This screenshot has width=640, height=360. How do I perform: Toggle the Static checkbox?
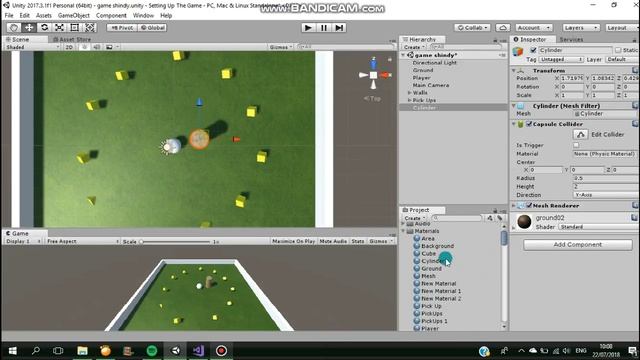click(618, 50)
